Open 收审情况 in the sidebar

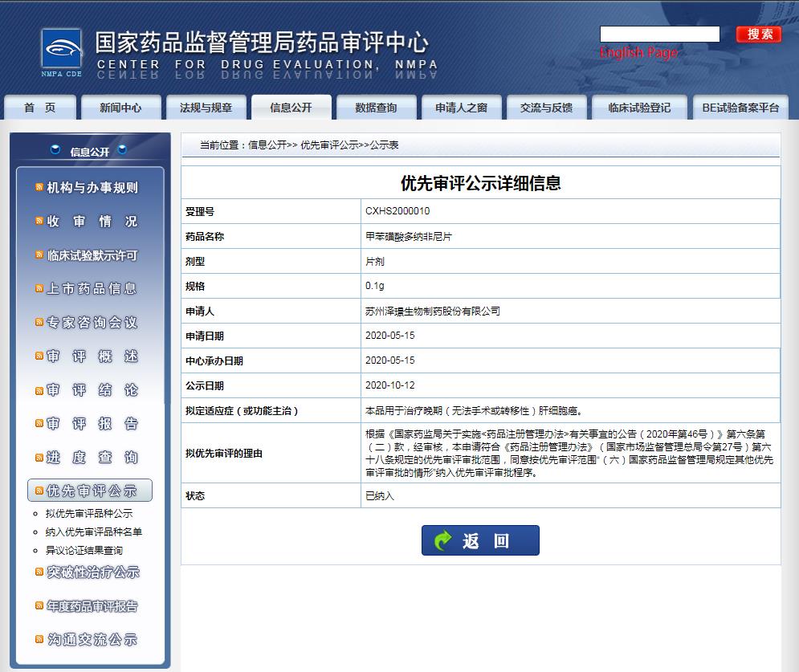coord(92,221)
